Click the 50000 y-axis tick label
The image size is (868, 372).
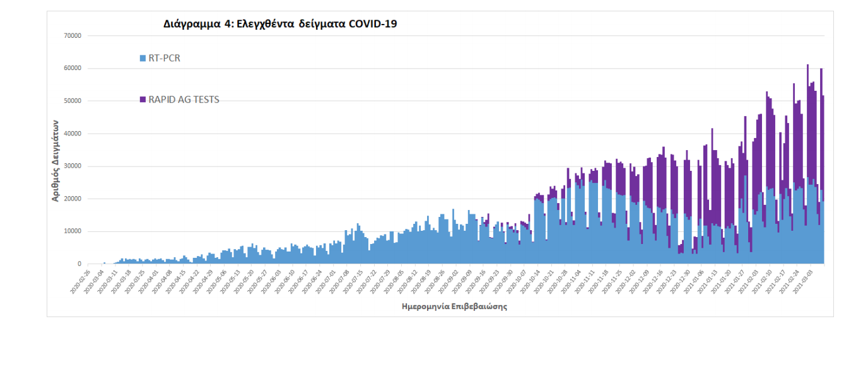(73, 101)
